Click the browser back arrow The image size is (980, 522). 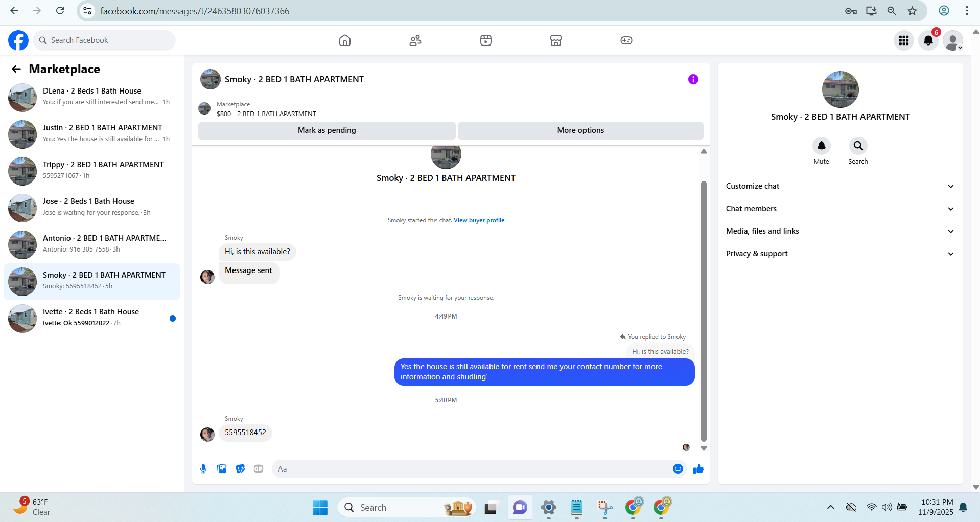tap(14, 11)
